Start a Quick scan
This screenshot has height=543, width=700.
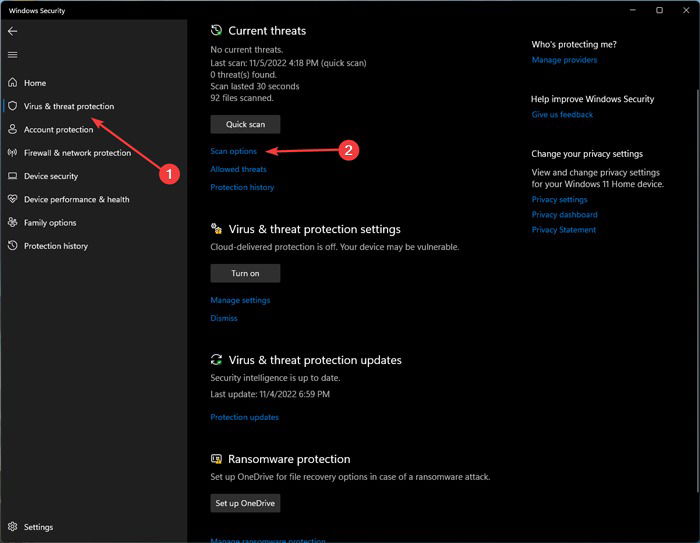pos(245,124)
